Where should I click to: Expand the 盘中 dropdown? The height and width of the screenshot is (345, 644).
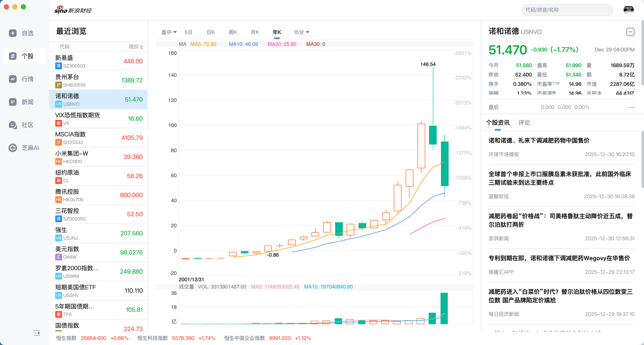(x=169, y=32)
